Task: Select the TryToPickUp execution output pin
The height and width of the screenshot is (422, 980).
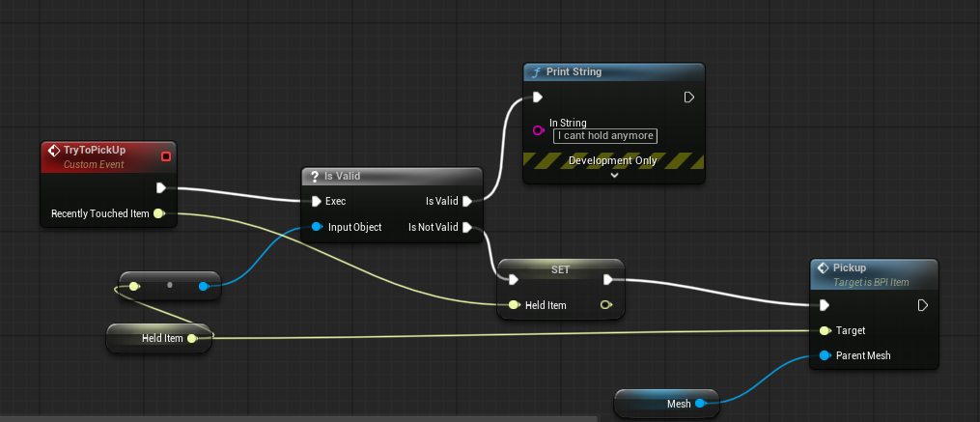Action: (x=160, y=187)
